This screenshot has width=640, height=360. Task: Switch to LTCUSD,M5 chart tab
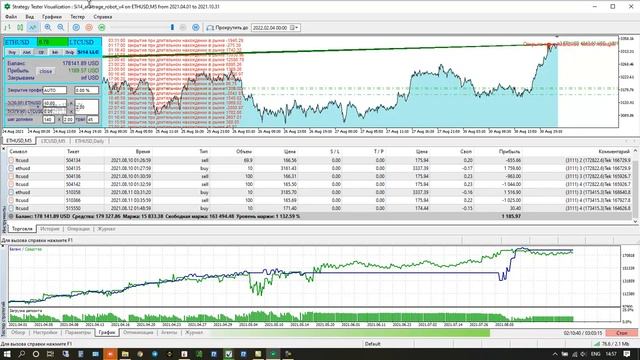53,141
